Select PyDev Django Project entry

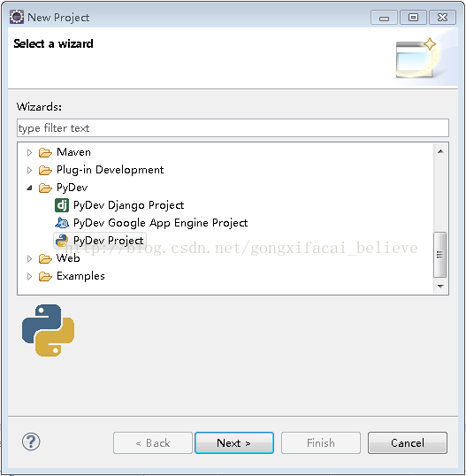[128, 205]
